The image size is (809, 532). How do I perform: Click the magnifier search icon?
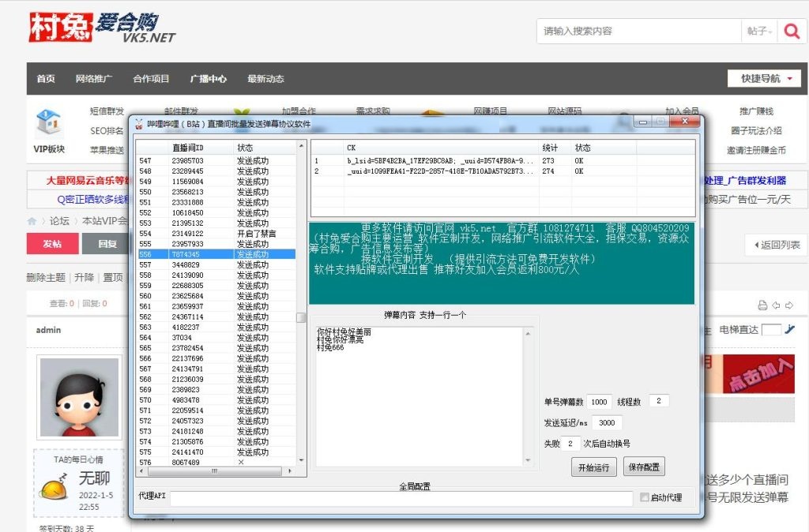[x=790, y=32]
